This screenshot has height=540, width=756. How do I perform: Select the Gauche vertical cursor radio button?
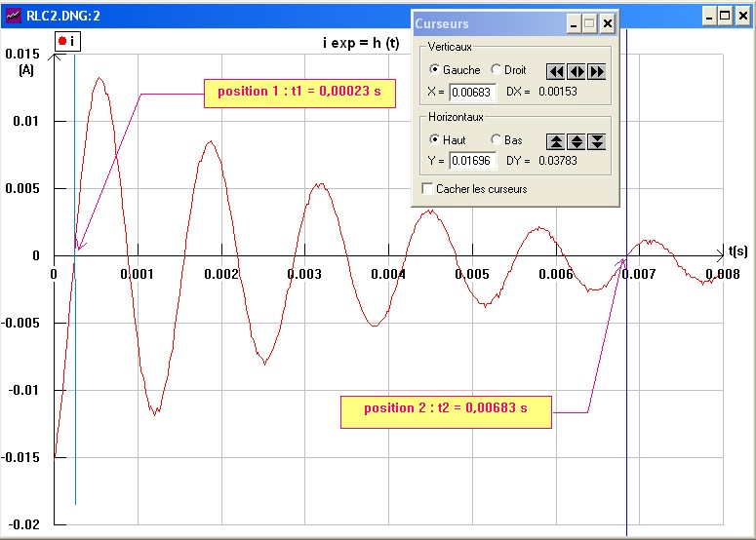pyautogui.click(x=435, y=70)
